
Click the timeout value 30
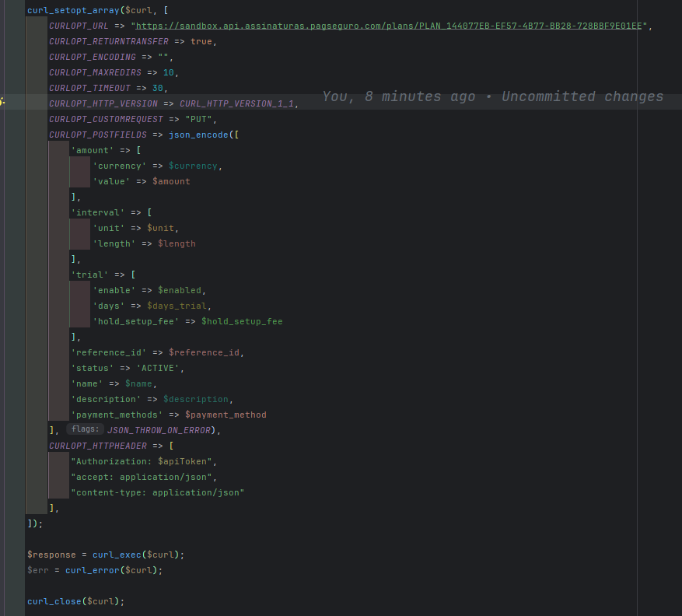pos(157,88)
